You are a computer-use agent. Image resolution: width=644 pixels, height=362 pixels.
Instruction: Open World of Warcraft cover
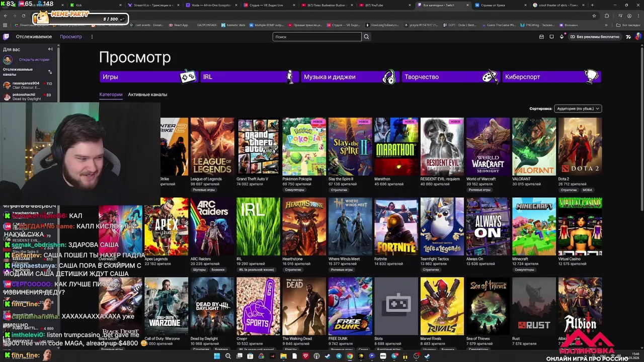click(x=488, y=147)
